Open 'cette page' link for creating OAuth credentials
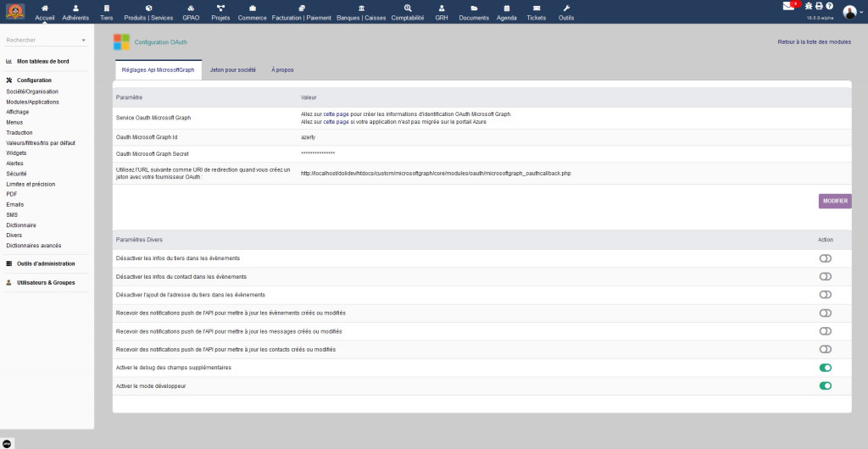Screen dimensions: 868x449 (x=336, y=114)
